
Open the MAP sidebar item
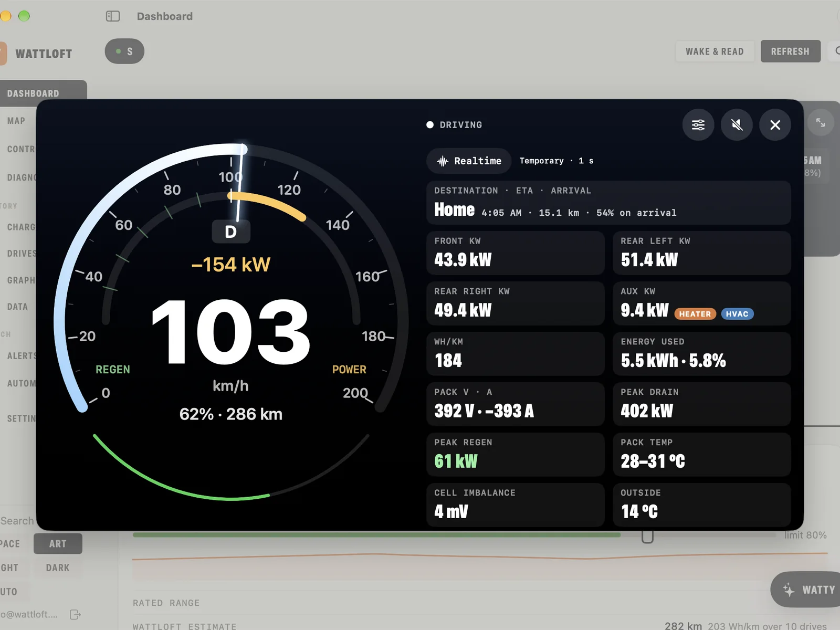pyautogui.click(x=16, y=121)
